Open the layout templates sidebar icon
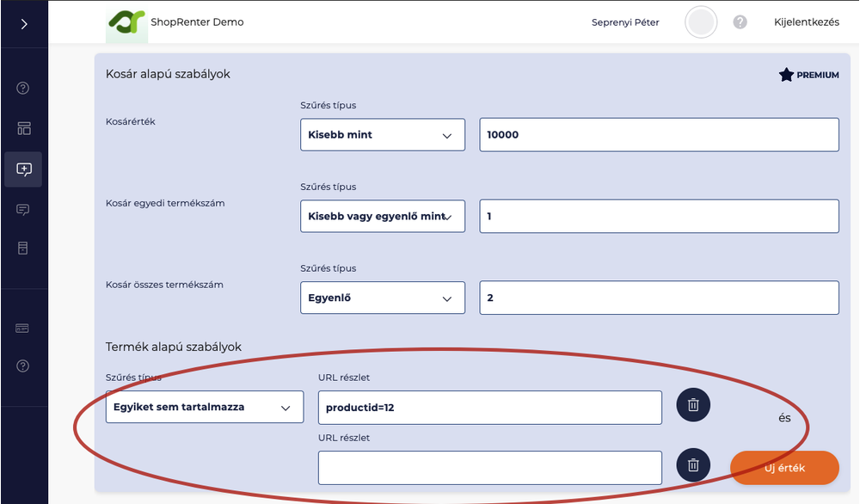This screenshot has width=860, height=504. [23, 129]
